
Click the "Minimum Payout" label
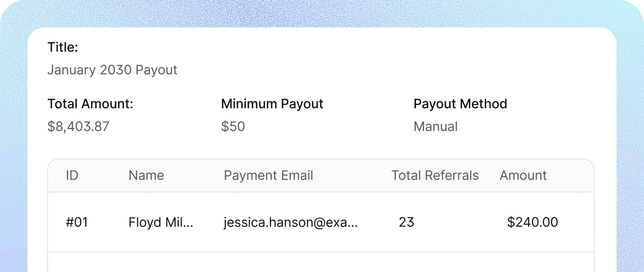coord(272,104)
